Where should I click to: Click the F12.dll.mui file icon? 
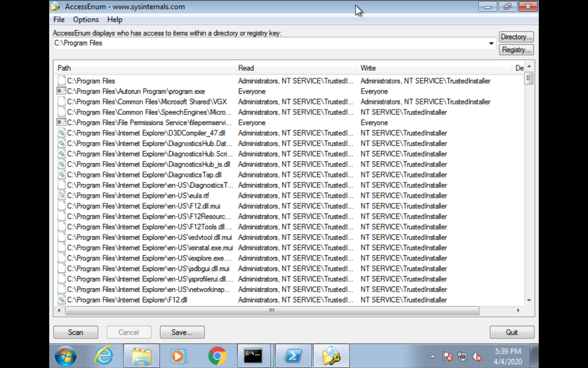tap(62, 206)
